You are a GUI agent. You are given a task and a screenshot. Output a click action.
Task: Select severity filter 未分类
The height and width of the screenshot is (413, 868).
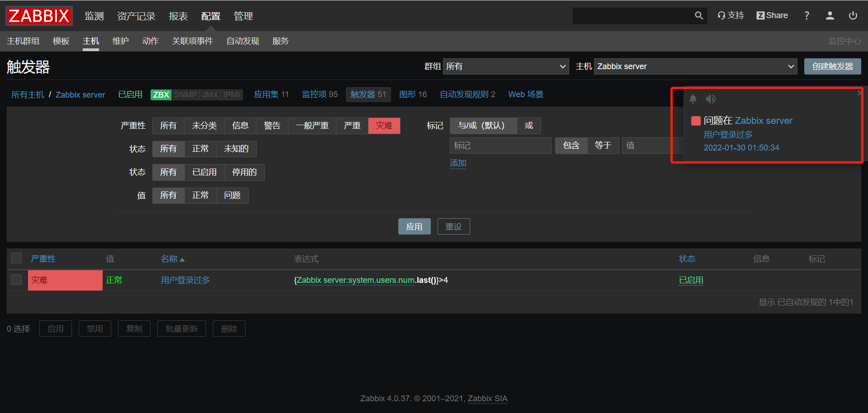click(x=204, y=126)
